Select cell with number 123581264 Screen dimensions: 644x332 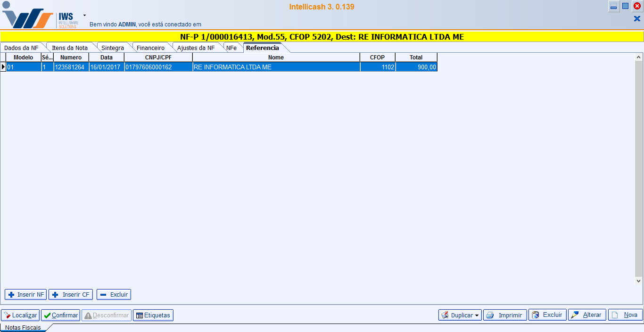pos(71,67)
